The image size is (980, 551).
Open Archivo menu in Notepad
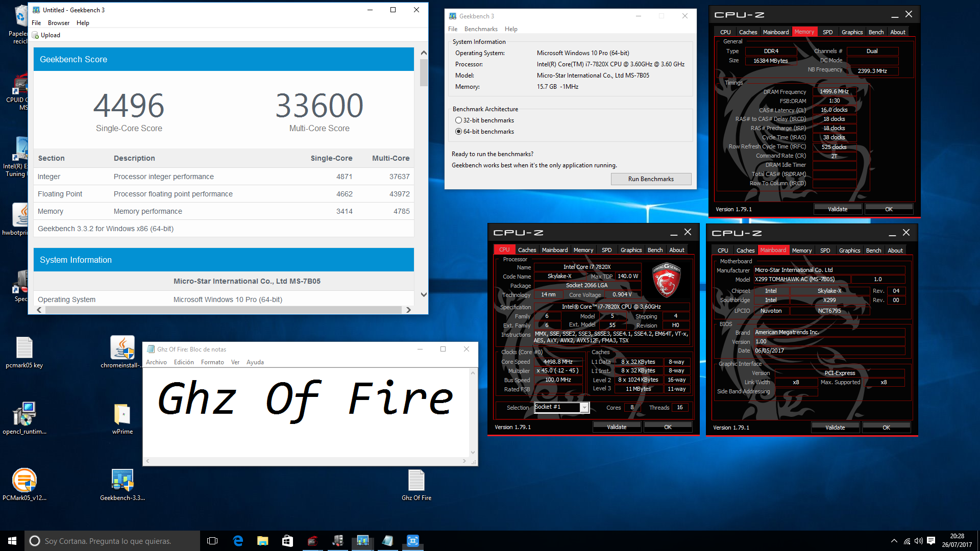156,362
